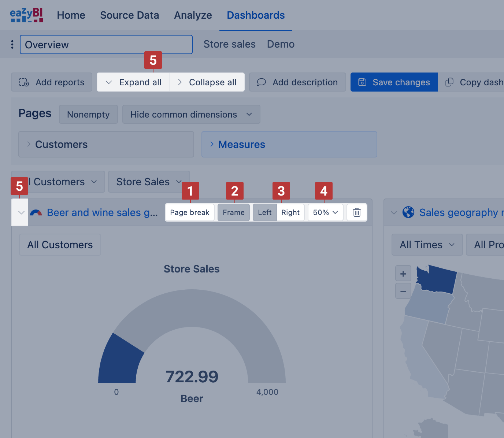The width and height of the screenshot is (504, 438).
Task: Open Hide common dimensions dropdown
Action: click(191, 114)
